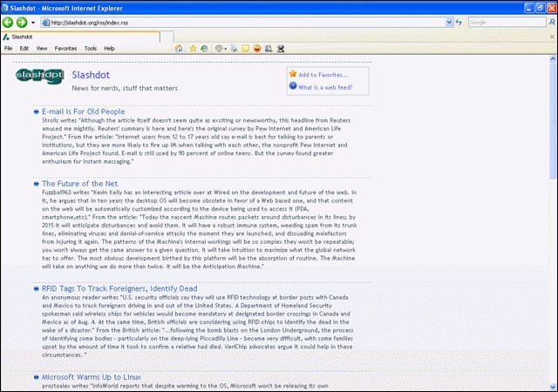
Task: Click the refresh/go arrows icon next to the address bar
Action: click(459, 23)
